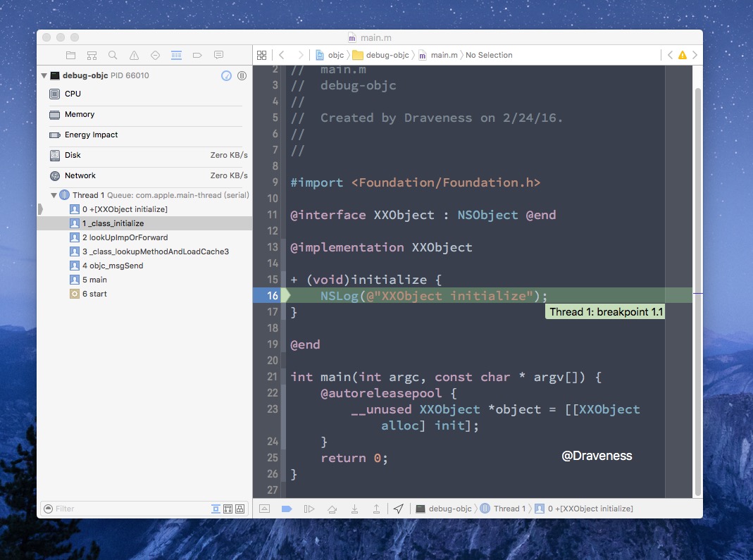Click the Continue program execution button
Viewport: 753px width, 560px height.
click(309, 509)
